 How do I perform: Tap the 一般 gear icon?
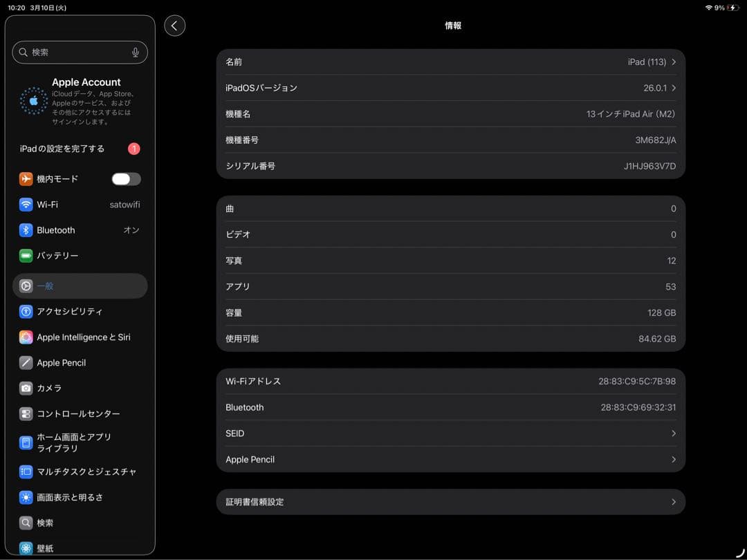[x=26, y=286]
